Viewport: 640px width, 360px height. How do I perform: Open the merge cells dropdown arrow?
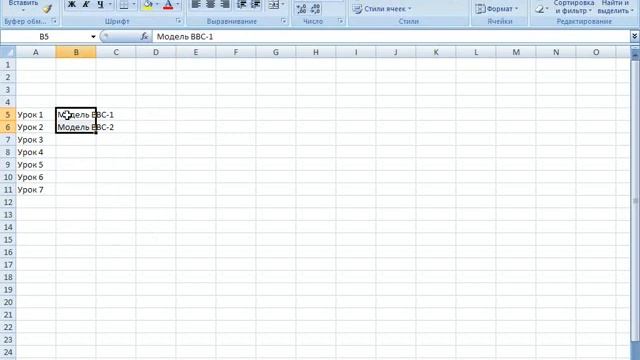(283, 4)
